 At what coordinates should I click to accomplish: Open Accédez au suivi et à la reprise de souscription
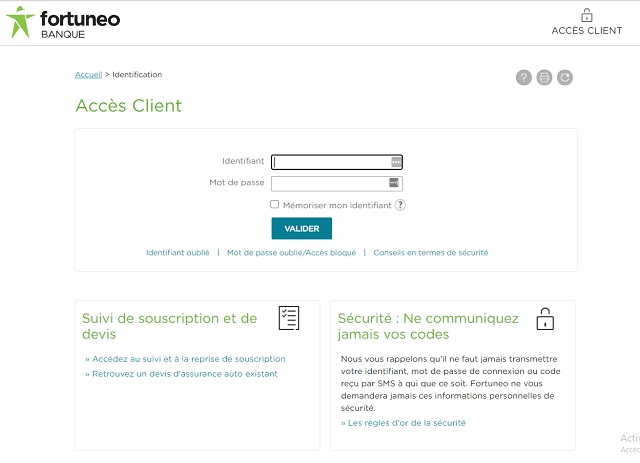(189, 359)
